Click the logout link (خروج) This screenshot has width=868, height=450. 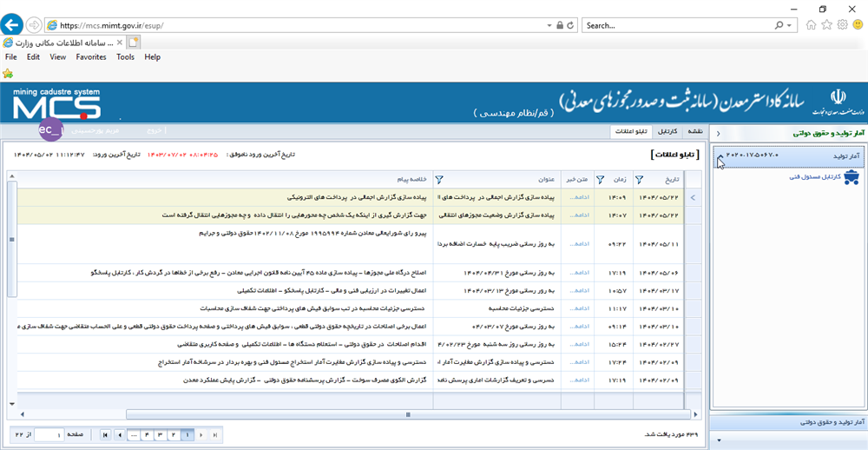(155, 130)
